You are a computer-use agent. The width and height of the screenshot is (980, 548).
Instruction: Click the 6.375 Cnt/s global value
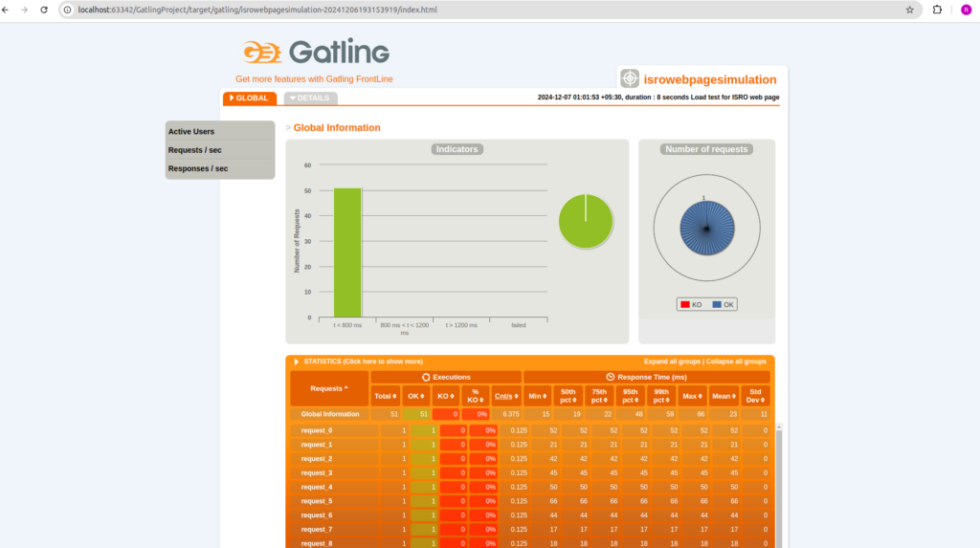pyautogui.click(x=511, y=414)
